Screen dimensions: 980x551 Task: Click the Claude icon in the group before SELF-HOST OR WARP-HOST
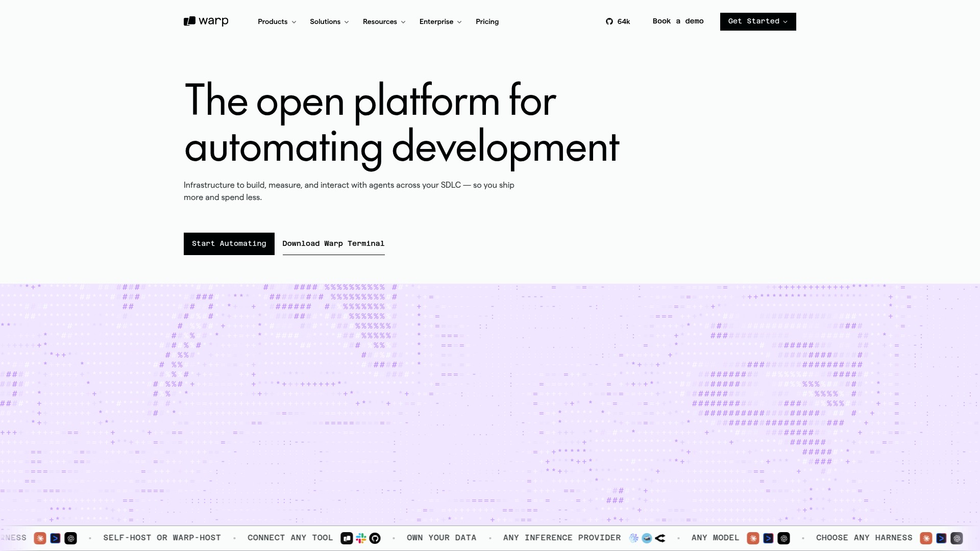40,538
